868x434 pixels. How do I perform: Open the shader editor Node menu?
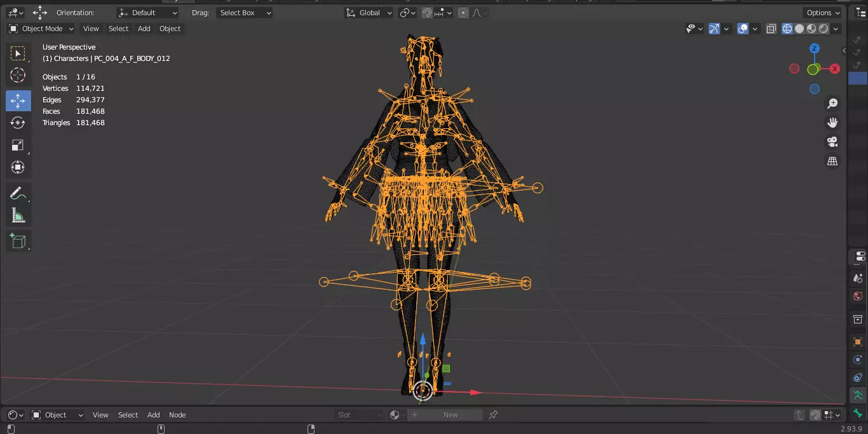tap(177, 415)
